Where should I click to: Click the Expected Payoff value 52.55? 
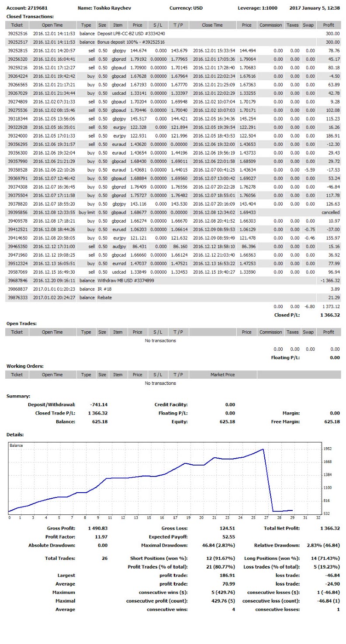(229, 537)
